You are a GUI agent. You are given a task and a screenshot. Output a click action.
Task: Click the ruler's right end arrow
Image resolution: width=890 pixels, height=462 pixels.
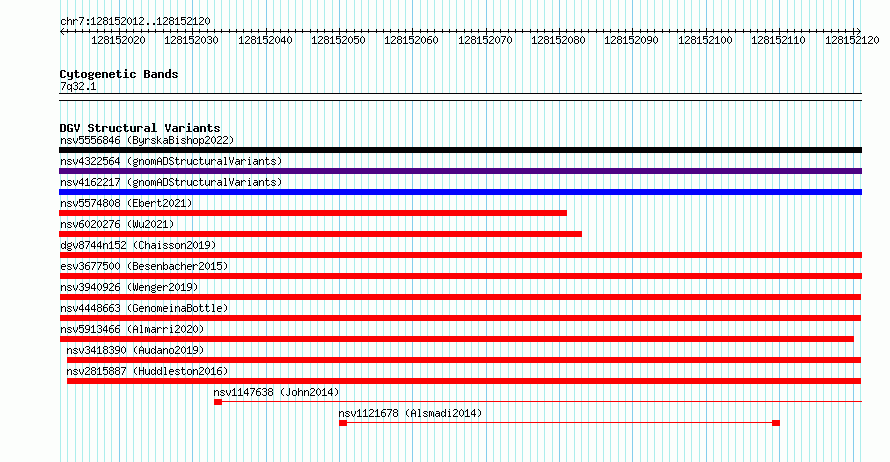click(859, 32)
